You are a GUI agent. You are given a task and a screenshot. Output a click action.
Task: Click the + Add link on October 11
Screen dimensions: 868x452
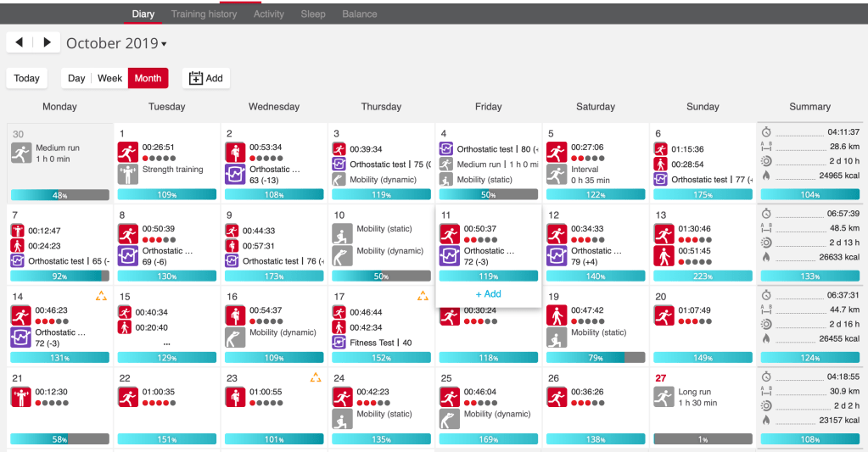(x=488, y=294)
